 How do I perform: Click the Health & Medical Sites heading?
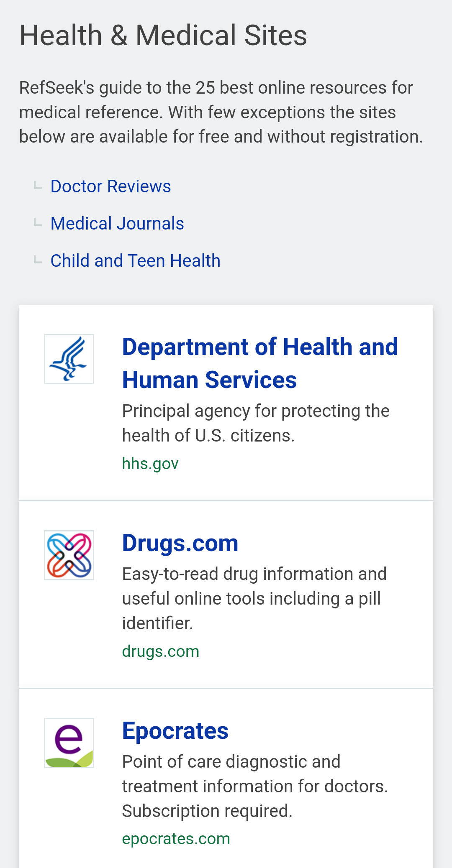(x=163, y=35)
